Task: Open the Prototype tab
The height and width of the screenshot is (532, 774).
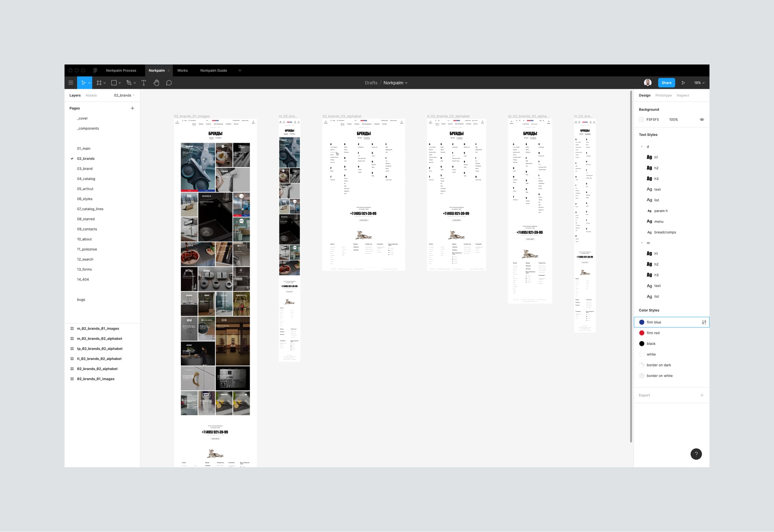Action: coord(663,95)
